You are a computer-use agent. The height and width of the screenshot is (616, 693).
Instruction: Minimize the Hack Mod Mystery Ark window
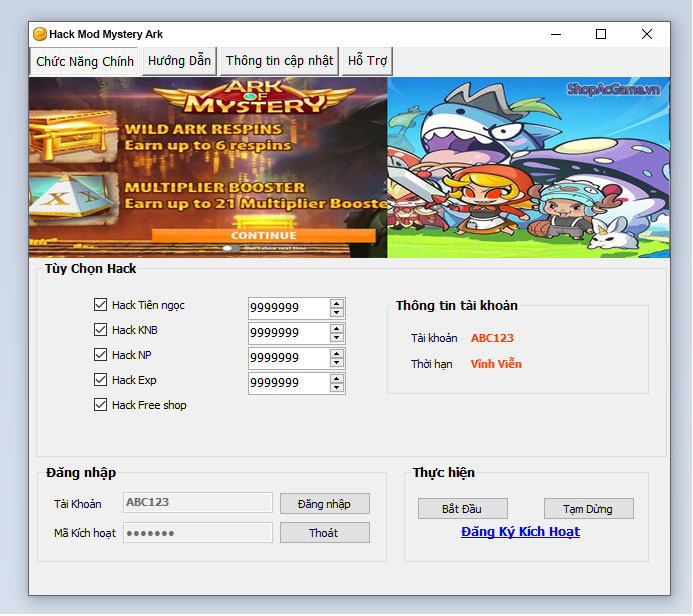[x=556, y=34]
